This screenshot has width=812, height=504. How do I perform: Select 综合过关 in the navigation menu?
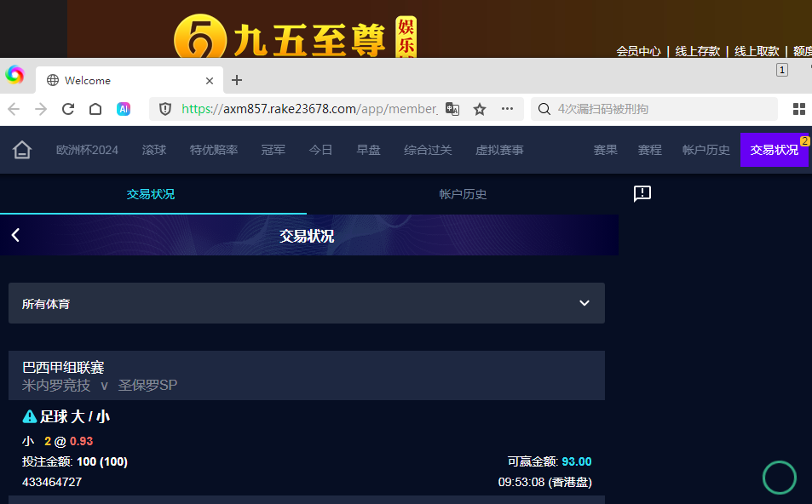(429, 149)
